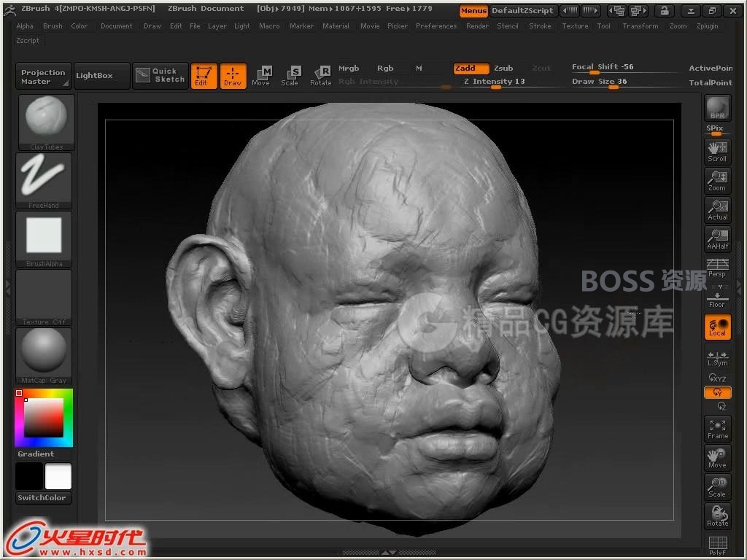Viewport: 747px width, 560px height.
Task: Enable Zsub sculpting mode
Action: [503, 68]
